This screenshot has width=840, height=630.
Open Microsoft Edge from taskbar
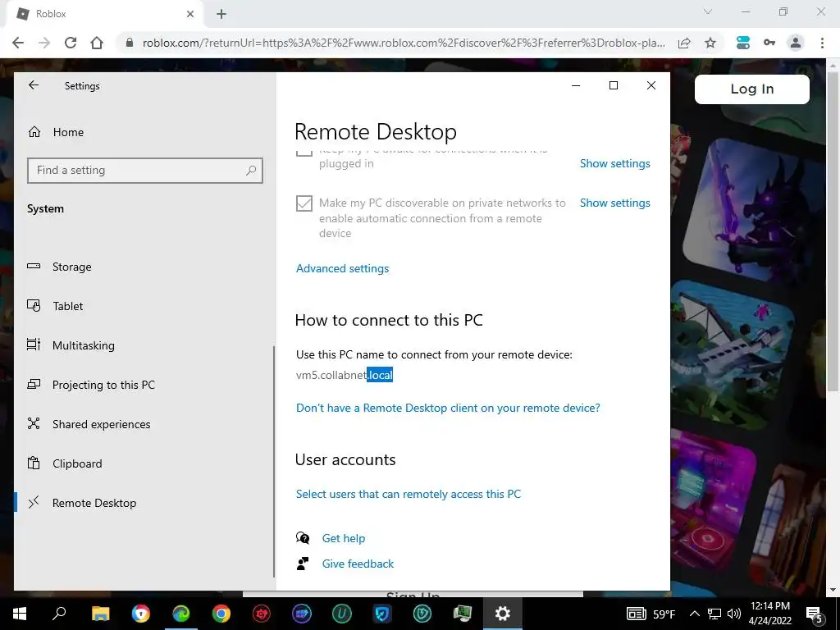[x=181, y=614]
